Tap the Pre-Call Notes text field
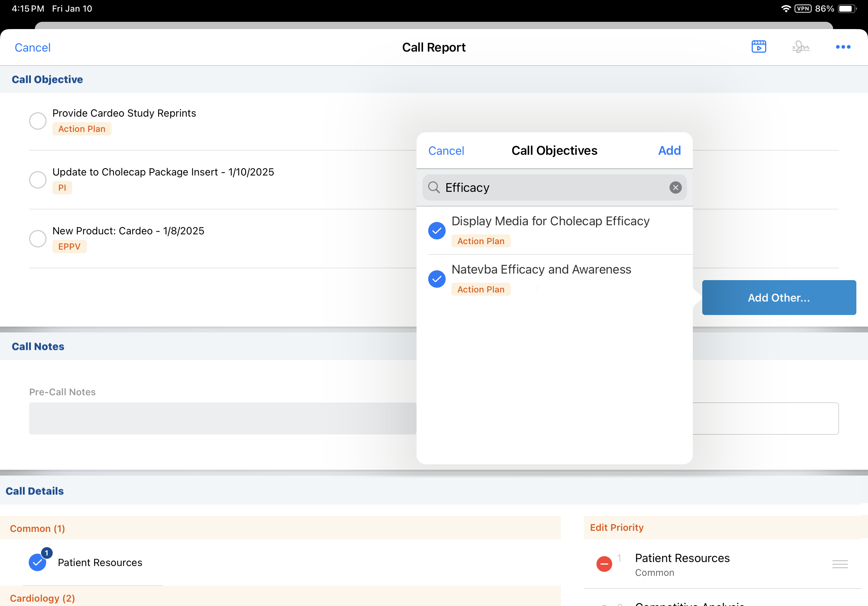868x606 pixels. pos(223,418)
